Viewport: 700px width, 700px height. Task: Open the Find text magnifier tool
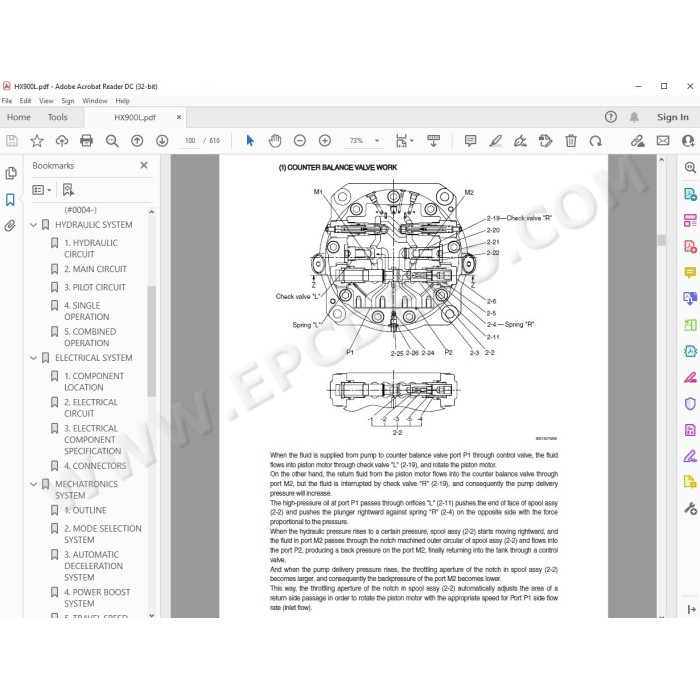tap(112, 141)
